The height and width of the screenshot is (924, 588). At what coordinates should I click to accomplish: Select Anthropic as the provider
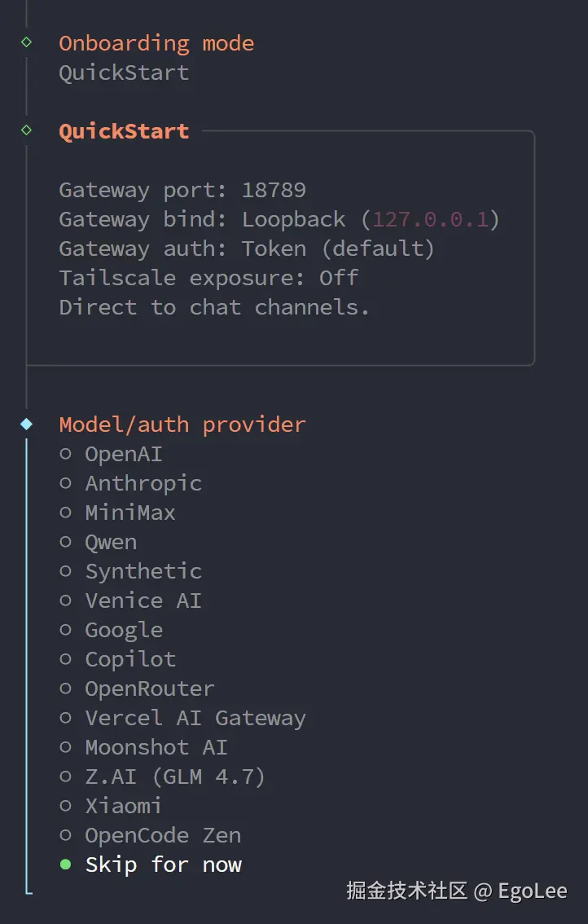click(x=143, y=482)
